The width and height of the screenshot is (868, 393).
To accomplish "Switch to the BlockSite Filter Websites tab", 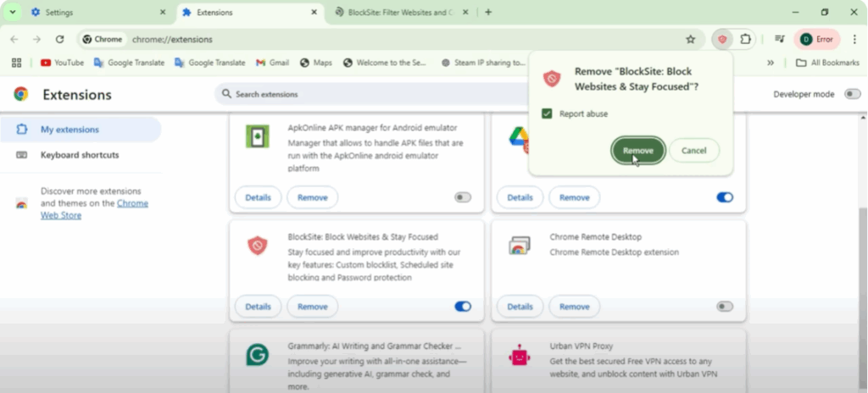I will coord(401,12).
